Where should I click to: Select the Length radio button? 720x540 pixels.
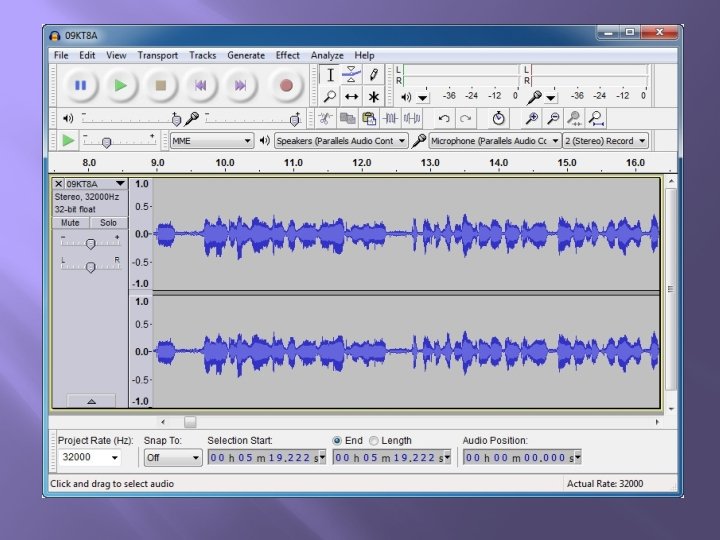374,440
